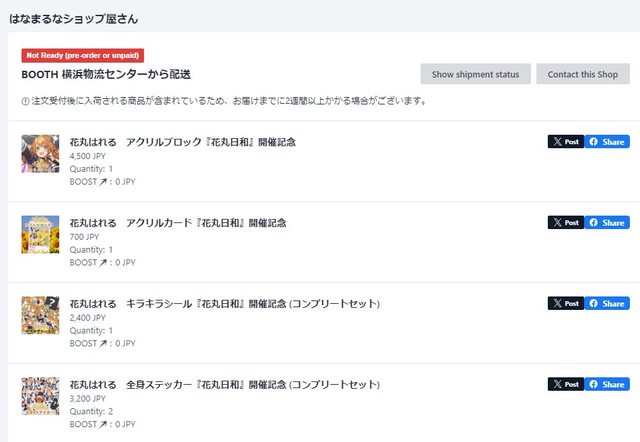Post the acrylic card item on X
The height and width of the screenshot is (442, 640).
click(565, 222)
